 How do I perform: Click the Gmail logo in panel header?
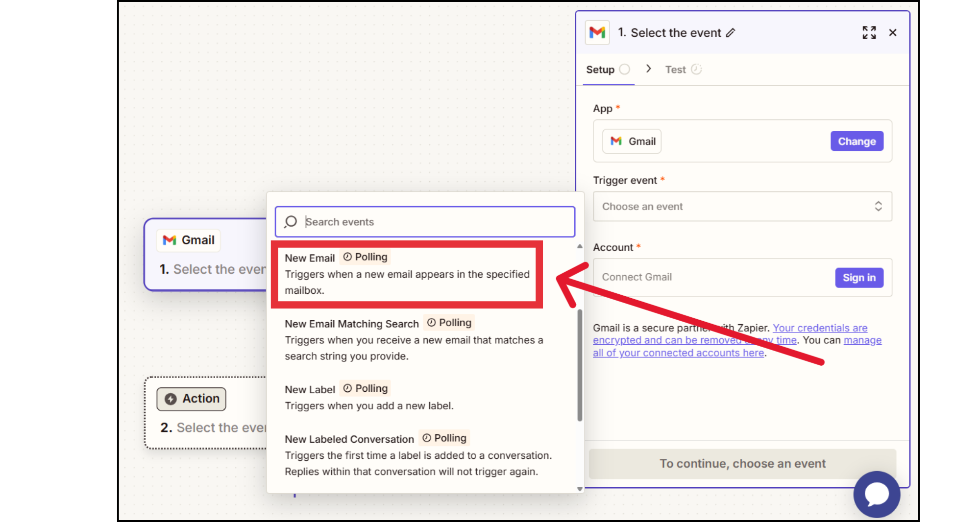coord(597,33)
